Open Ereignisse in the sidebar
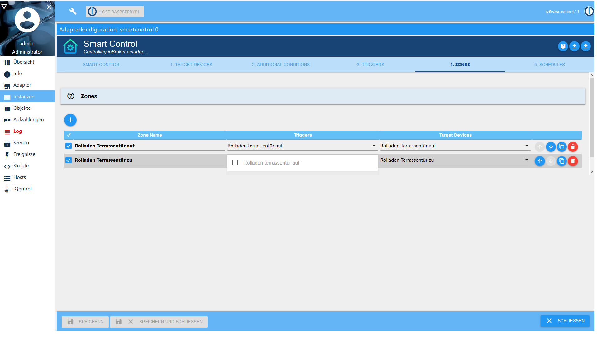Image resolution: width=597 pixels, height=364 pixels. click(27, 154)
